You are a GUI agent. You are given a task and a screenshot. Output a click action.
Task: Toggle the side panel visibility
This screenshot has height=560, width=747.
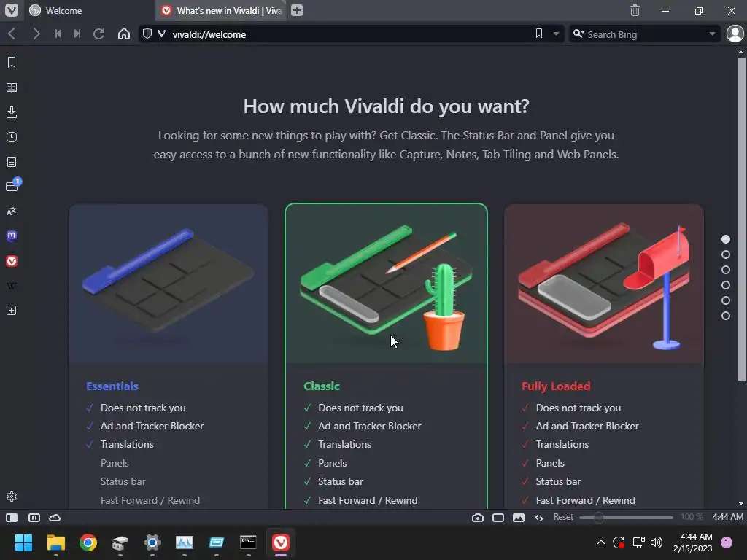(12, 518)
